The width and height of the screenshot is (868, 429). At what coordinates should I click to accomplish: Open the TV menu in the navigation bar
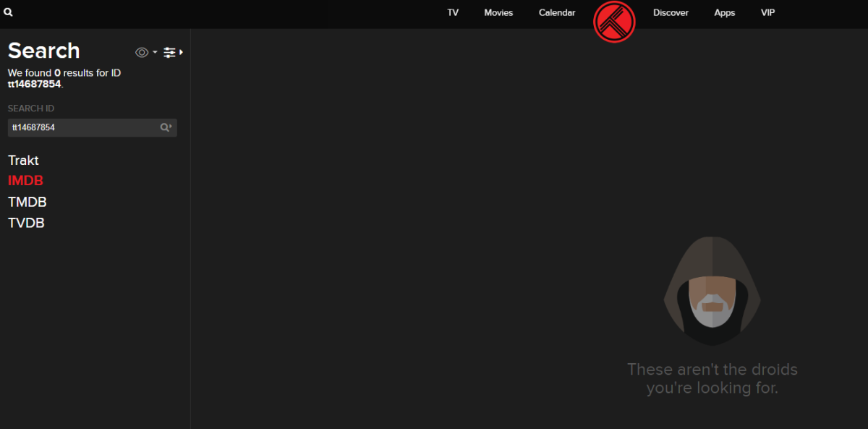[x=453, y=12]
